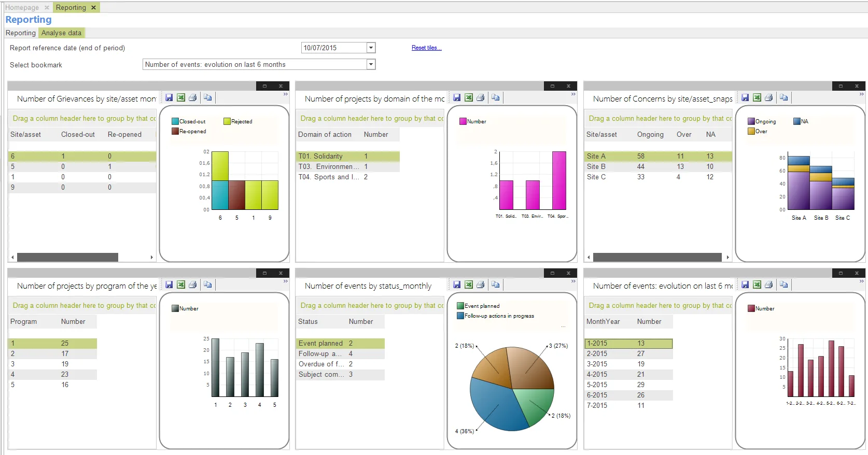Save the events by status_monthly tile

[x=457, y=285]
